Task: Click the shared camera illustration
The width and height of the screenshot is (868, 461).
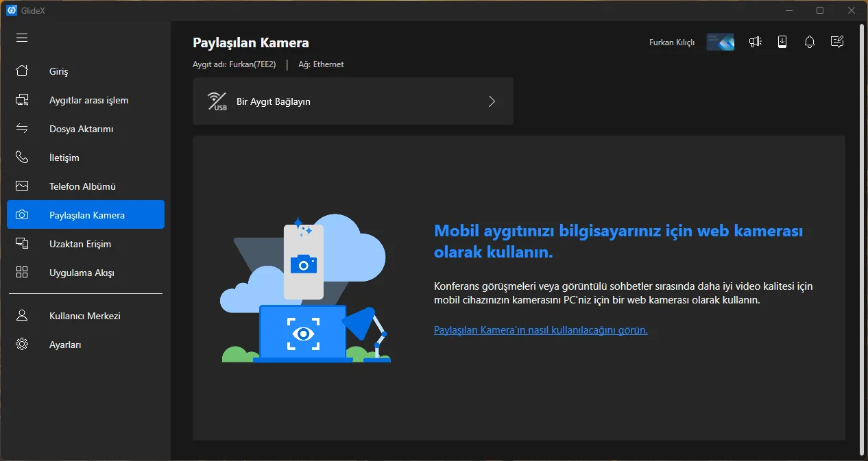Action: (306, 288)
